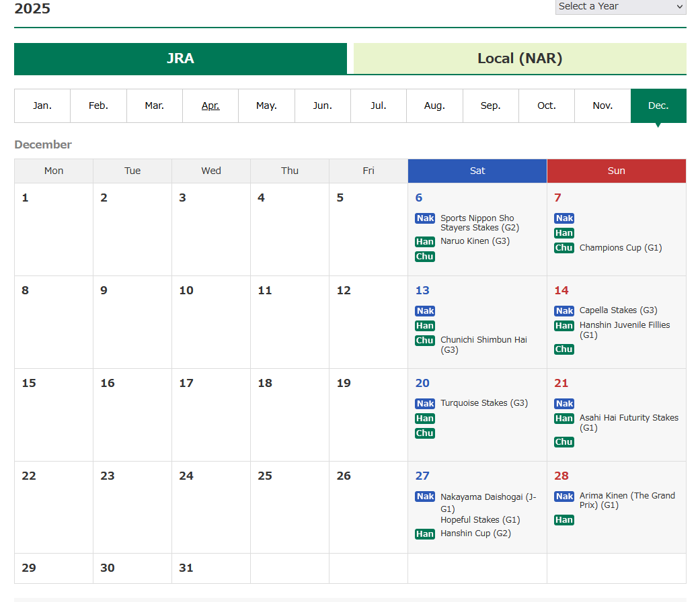Open Capella Stakes (G3) race

[619, 310]
